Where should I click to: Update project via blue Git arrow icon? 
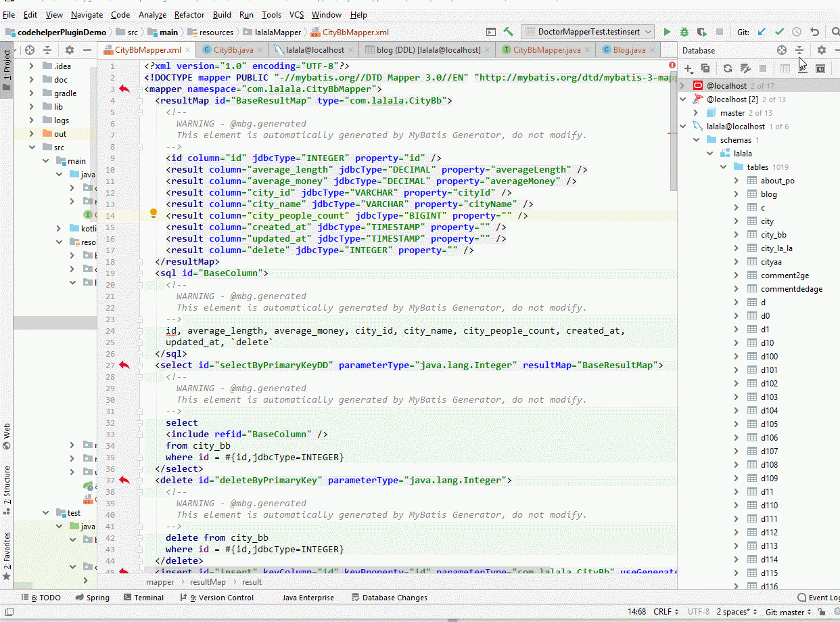tap(762, 32)
